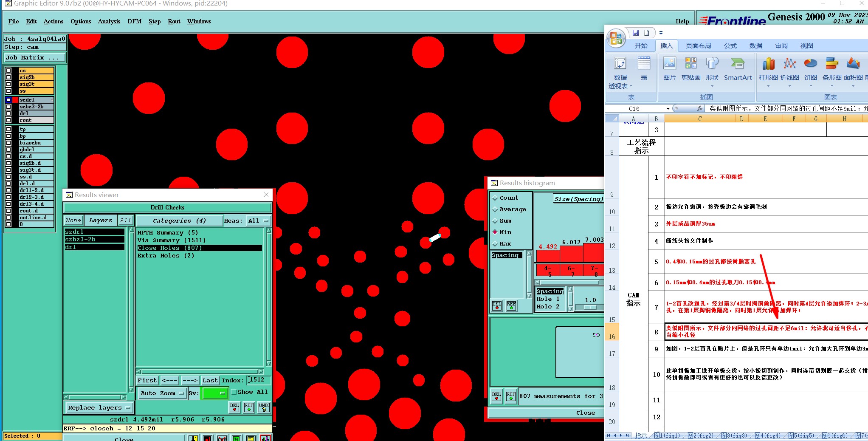Open the DFM menu
The width and height of the screenshot is (868, 441).
pyautogui.click(x=135, y=22)
